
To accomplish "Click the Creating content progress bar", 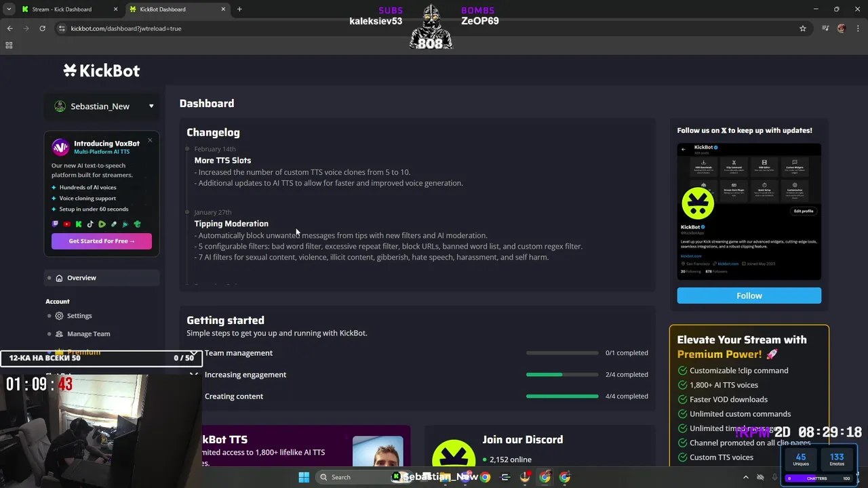I will (x=562, y=396).
